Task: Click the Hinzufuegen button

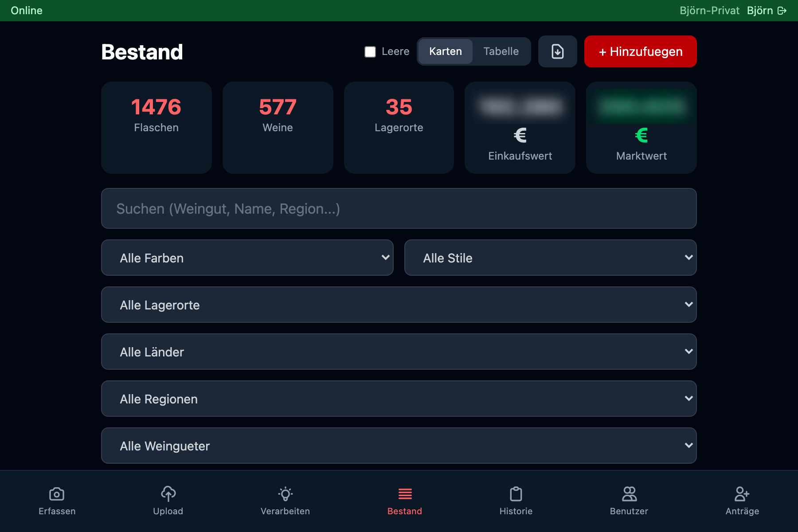Action: click(641, 51)
